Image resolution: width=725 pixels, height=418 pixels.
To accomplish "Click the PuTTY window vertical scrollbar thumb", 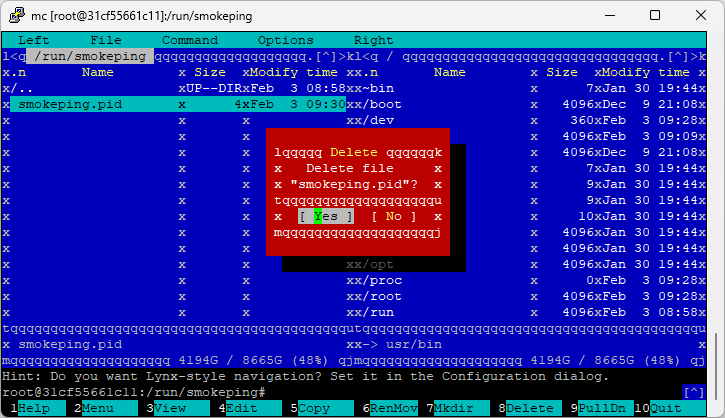I will click(x=716, y=365).
